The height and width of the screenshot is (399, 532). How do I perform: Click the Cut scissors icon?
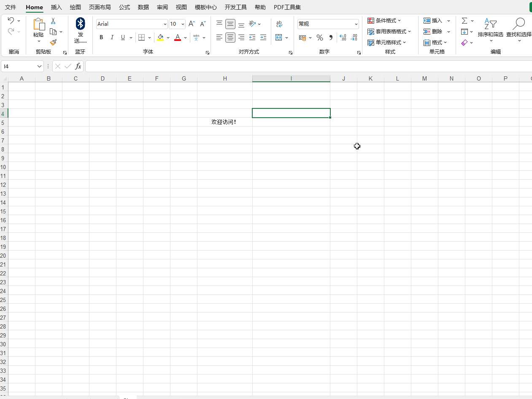coord(53,21)
